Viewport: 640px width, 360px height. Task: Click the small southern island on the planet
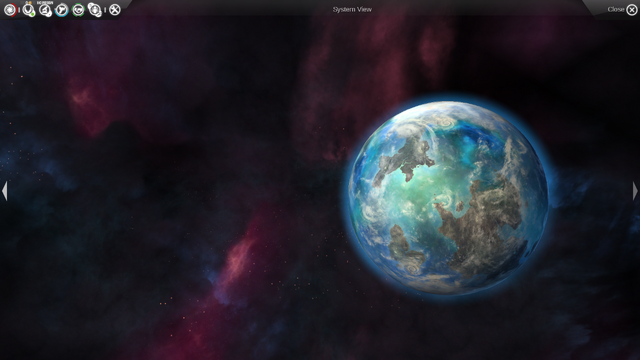coord(402,244)
